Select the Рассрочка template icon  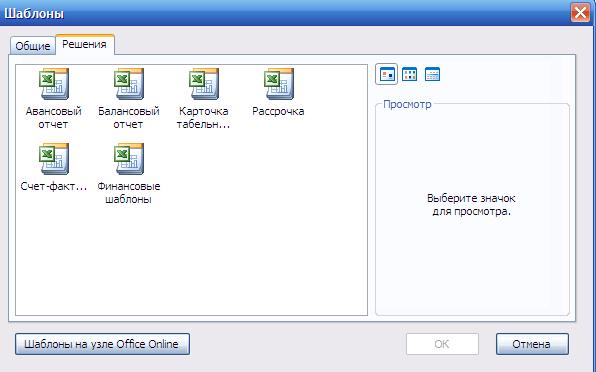point(279,84)
